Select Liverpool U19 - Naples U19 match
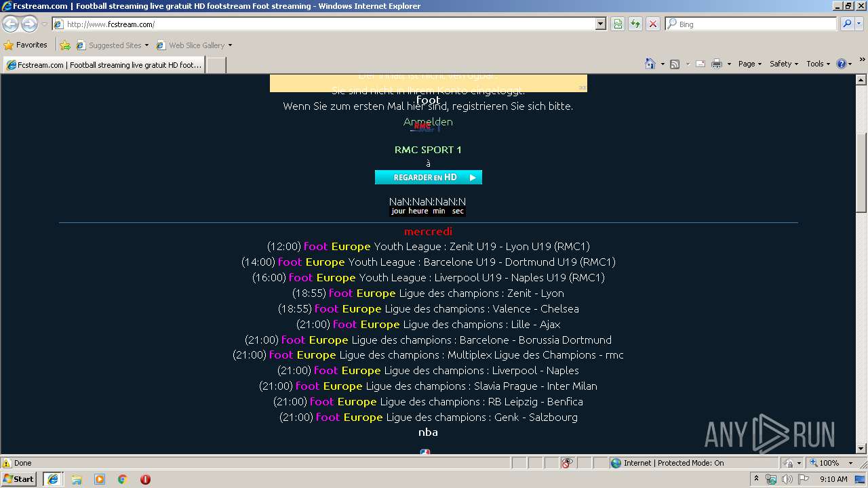The width and height of the screenshot is (868, 488). point(429,278)
